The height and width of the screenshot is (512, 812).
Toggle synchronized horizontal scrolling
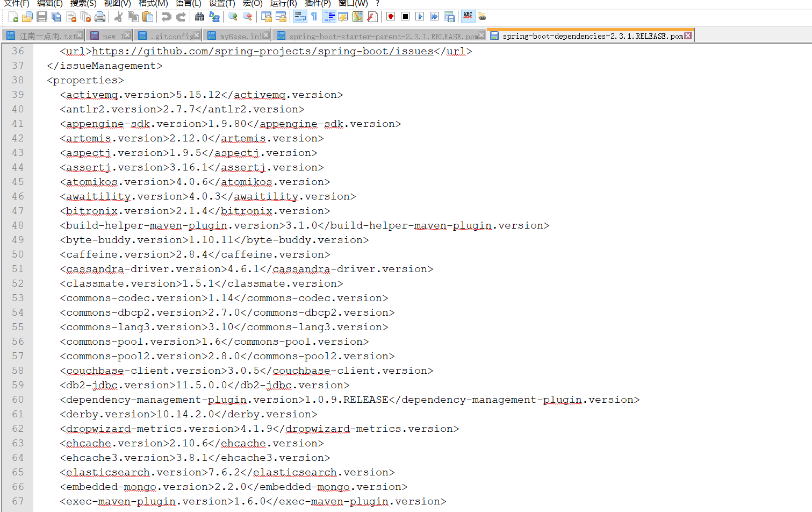coord(281,17)
